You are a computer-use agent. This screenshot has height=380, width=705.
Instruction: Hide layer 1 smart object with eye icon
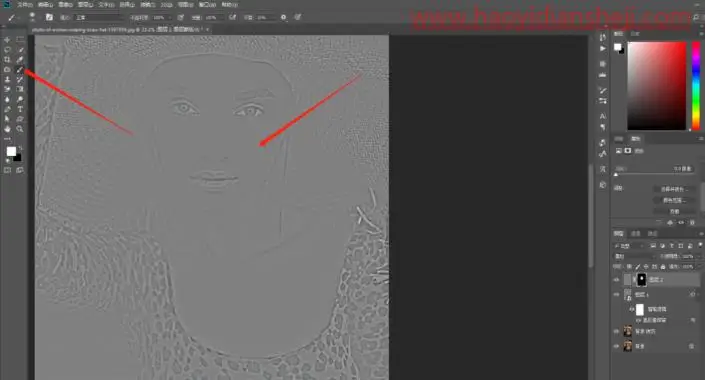(x=616, y=295)
